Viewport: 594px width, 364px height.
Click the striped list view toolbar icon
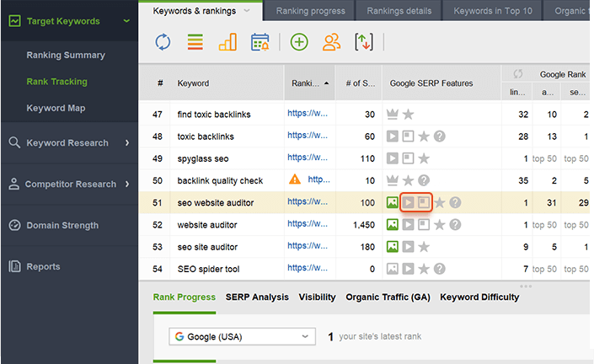tap(195, 41)
